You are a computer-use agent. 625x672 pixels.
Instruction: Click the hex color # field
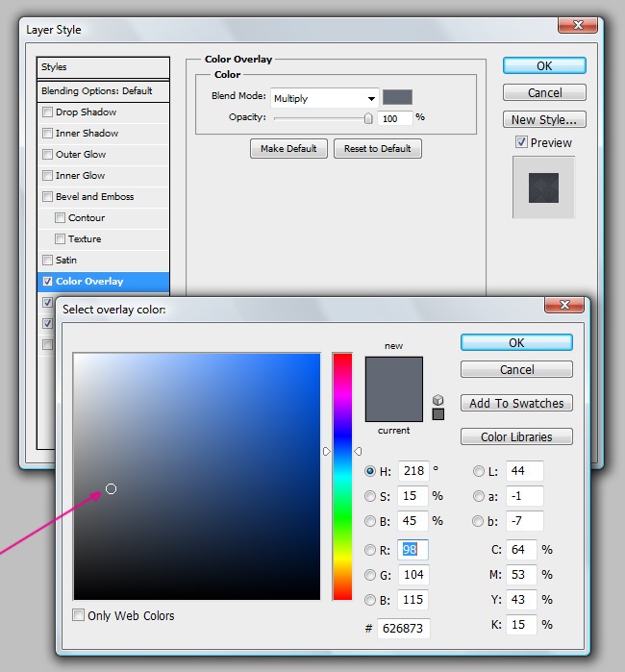(404, 629)
